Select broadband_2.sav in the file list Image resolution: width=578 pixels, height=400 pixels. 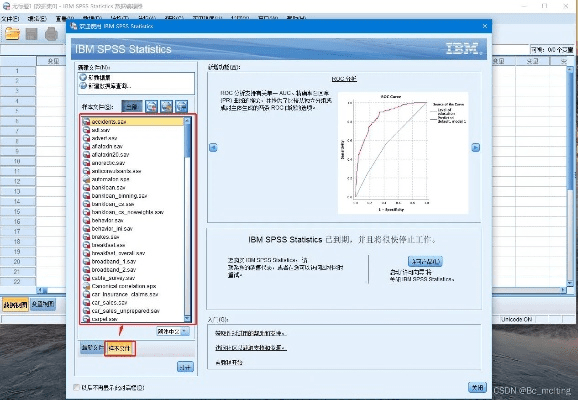(133, 269)
